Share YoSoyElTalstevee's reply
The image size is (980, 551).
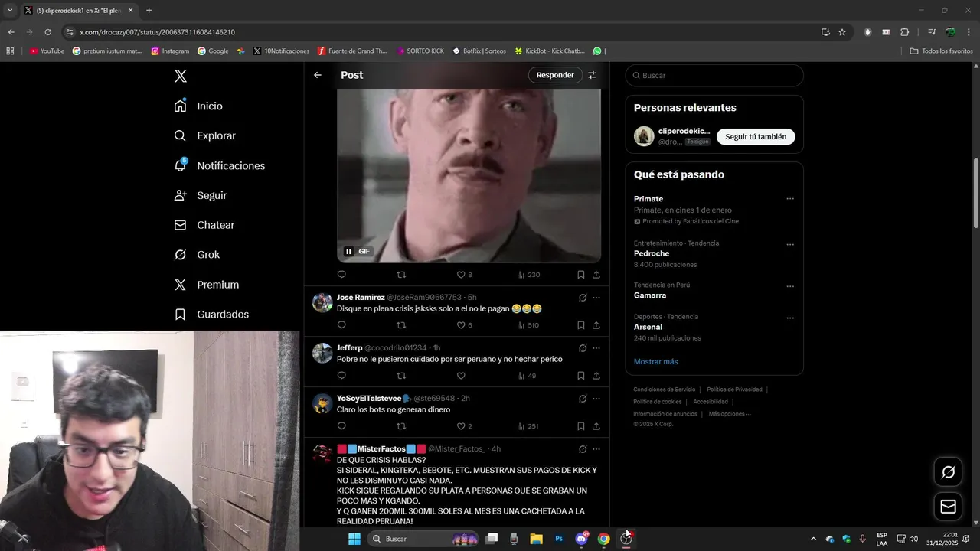pyautogui.click(x=596, y=426)
